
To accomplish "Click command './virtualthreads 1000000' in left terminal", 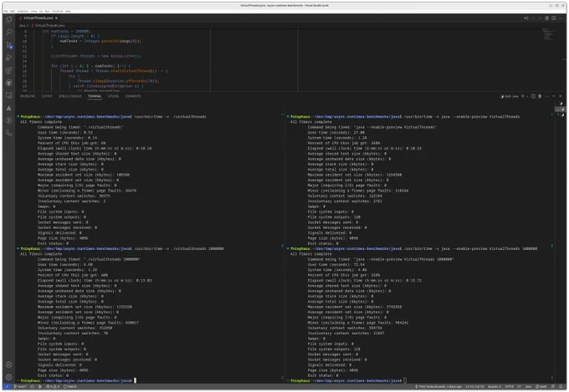I will (195, 249).
